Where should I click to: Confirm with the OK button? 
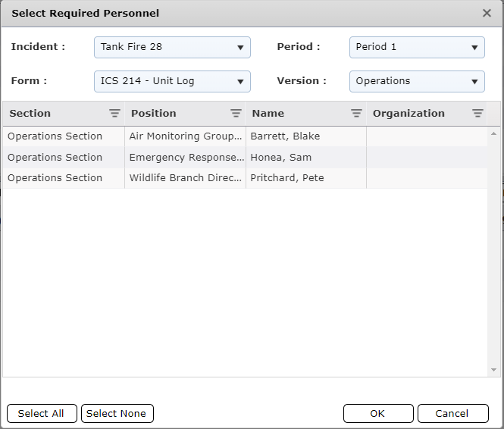377,413
